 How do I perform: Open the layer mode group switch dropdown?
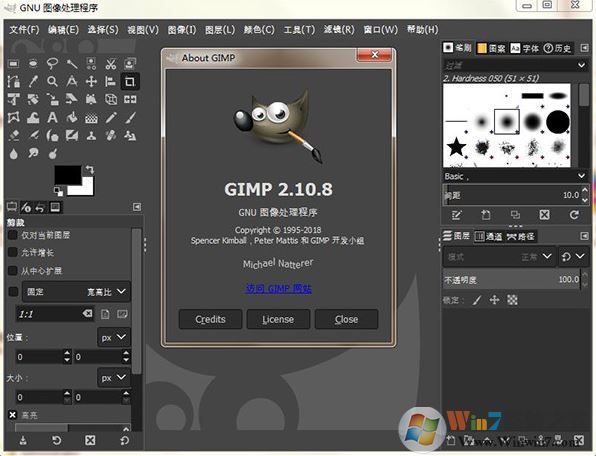click(573, 257)
